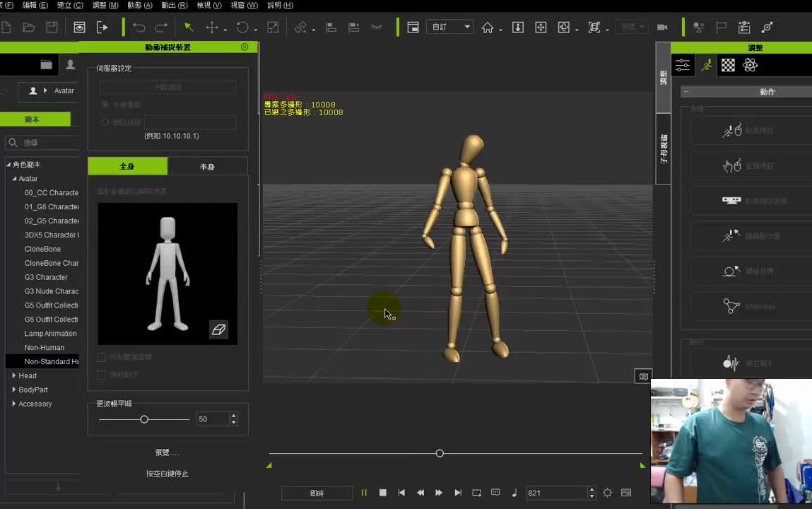Choose the Move transform tool
Image resolution: width=812 pixels, height=509 pixels.
211,28
